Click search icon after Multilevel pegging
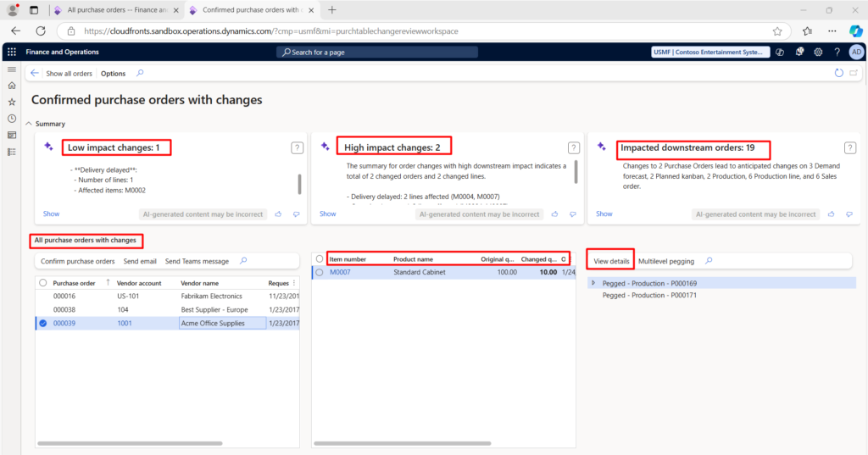This screenshot has width=868, height=455. [x=709, y=261]
